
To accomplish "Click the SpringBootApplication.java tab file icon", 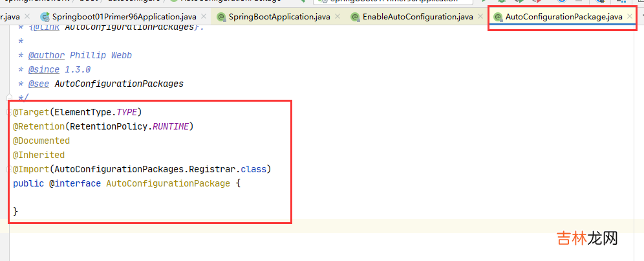I will [x=221, y=16].
